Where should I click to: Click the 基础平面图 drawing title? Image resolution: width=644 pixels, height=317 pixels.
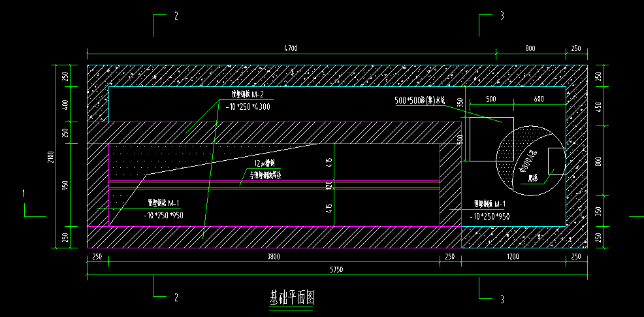click(291, 297)
